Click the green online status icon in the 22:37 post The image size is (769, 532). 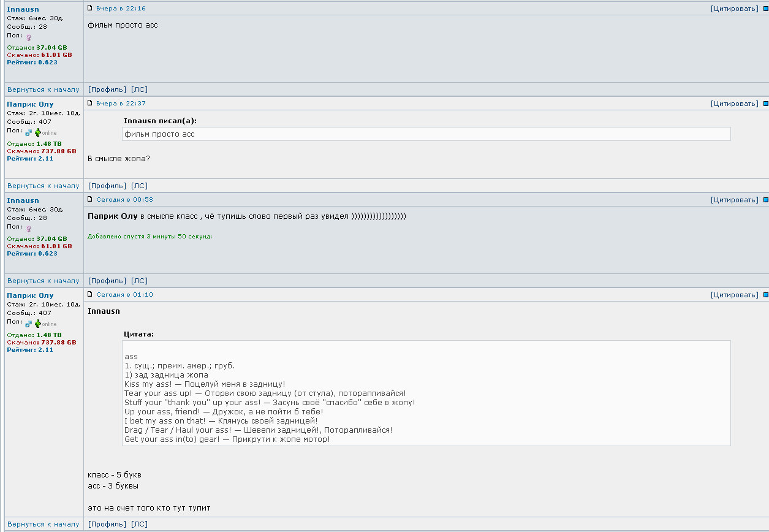tap(37, 132)
